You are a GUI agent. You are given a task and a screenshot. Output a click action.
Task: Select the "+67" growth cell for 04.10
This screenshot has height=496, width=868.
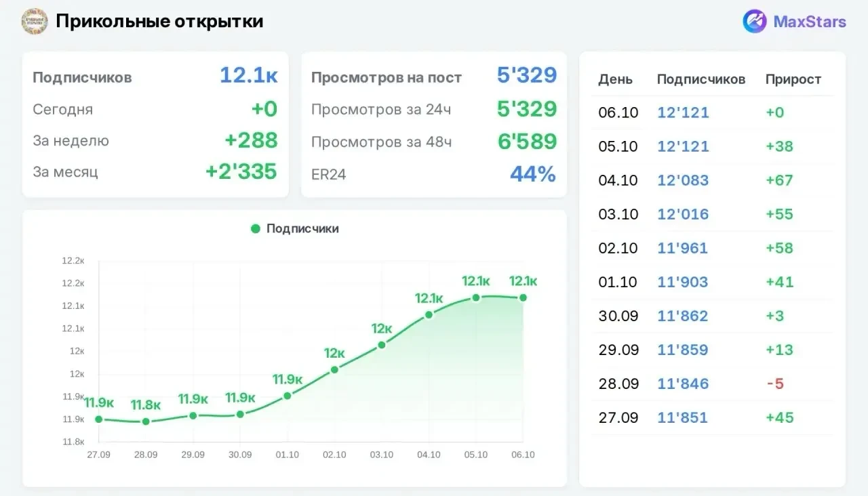point(779,180)
